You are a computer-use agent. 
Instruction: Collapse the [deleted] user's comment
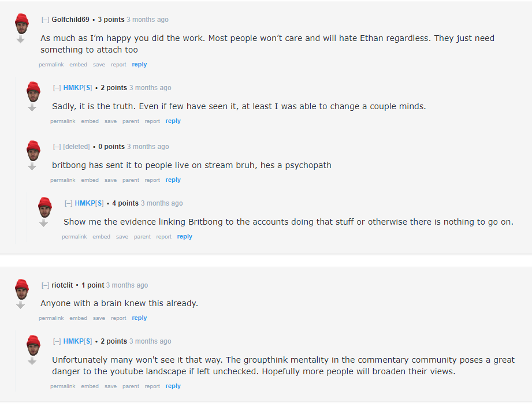(57, 147)
